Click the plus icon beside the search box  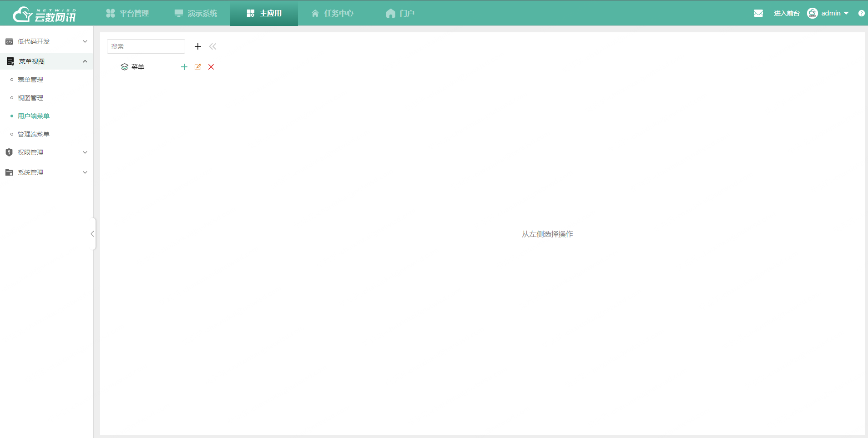(197, 46)
